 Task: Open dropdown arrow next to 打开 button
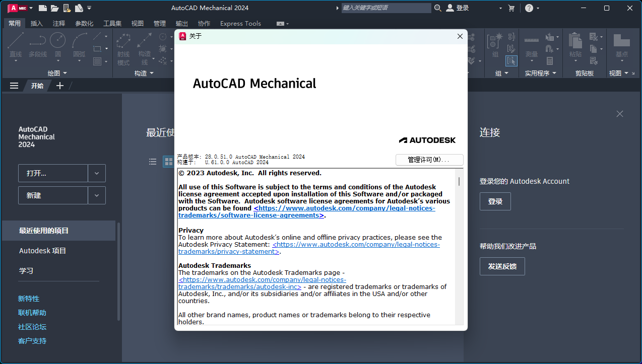point(97,173)
